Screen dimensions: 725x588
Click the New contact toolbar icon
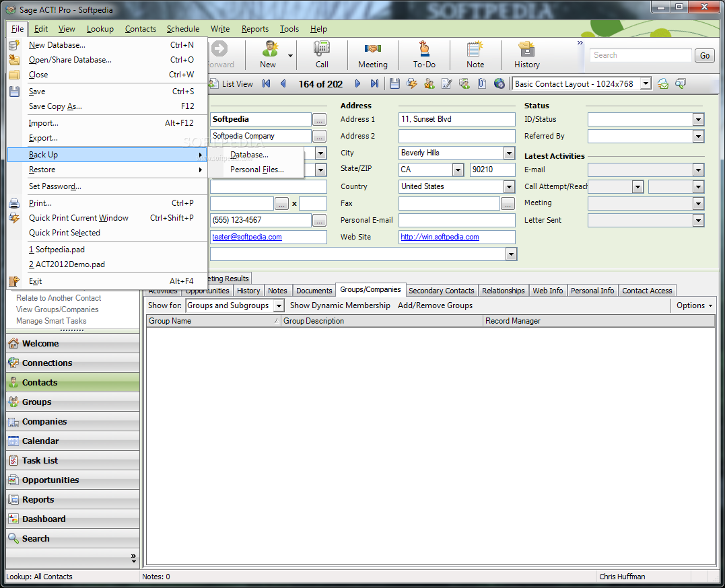(269, 49)
